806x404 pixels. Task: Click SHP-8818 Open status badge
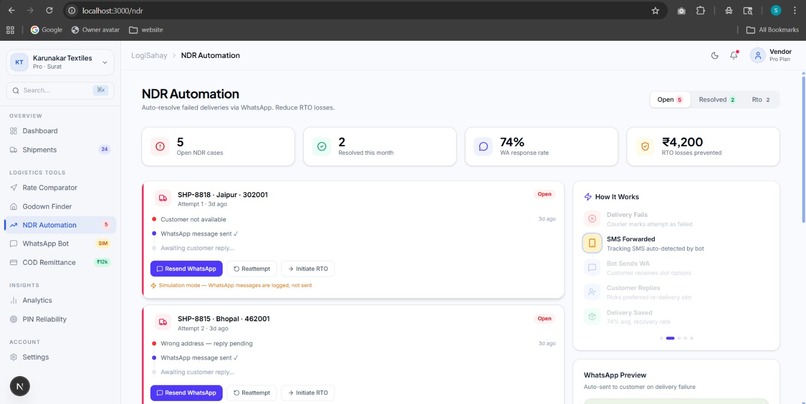[x=544, y=194]
